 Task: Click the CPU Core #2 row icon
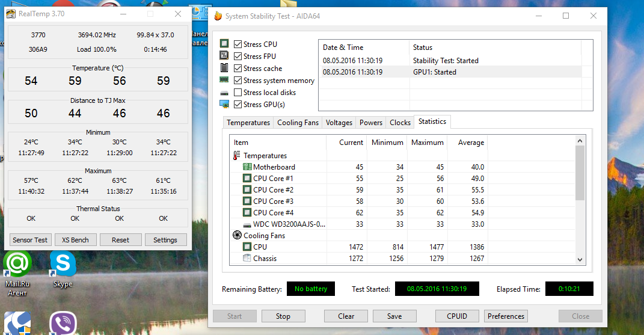click(x=247, y=190)
